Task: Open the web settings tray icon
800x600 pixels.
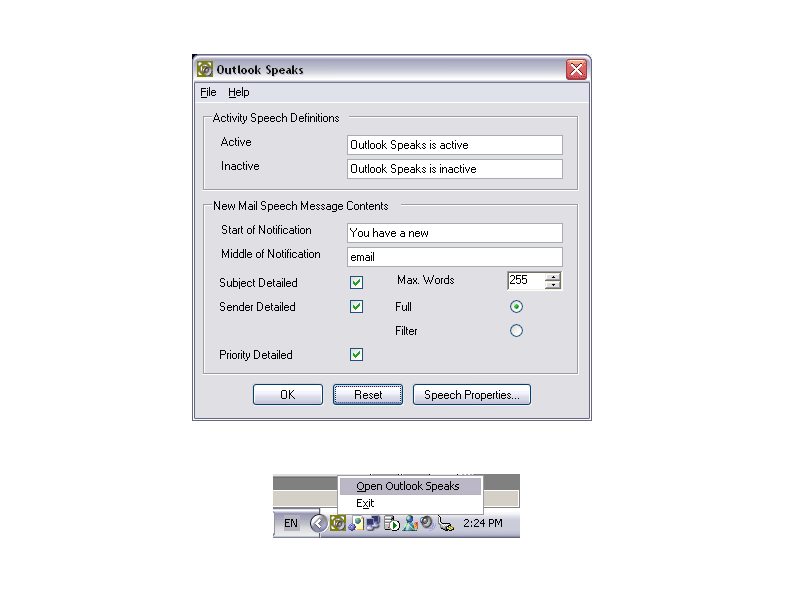Action: 356,523
